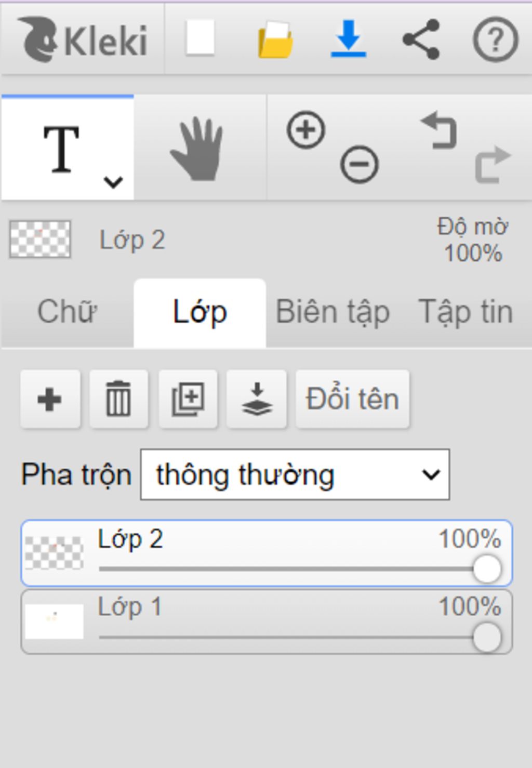532x768 pixels.
Task: Switch to the Biên tập tab
Action: point(332,312)
